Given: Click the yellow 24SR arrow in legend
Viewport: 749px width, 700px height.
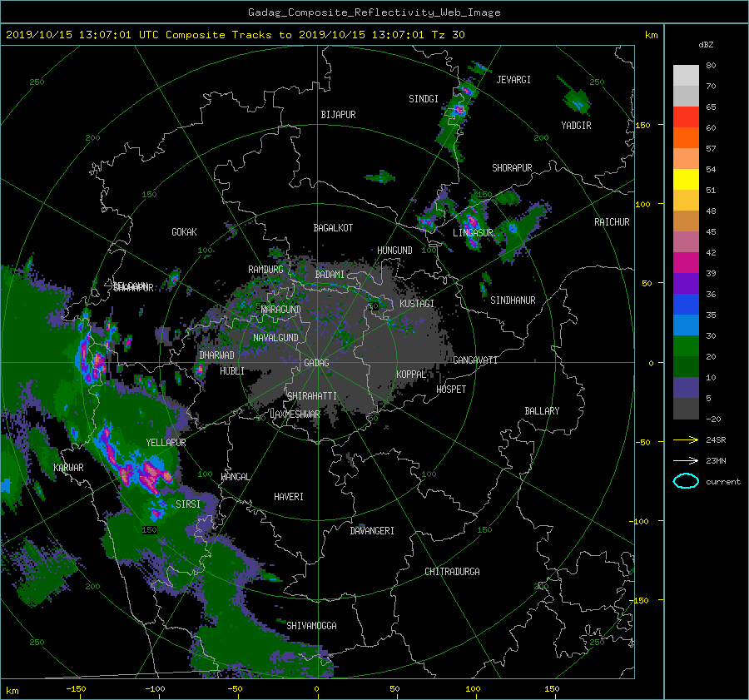Looking at the screenshot, I should 686,439.
